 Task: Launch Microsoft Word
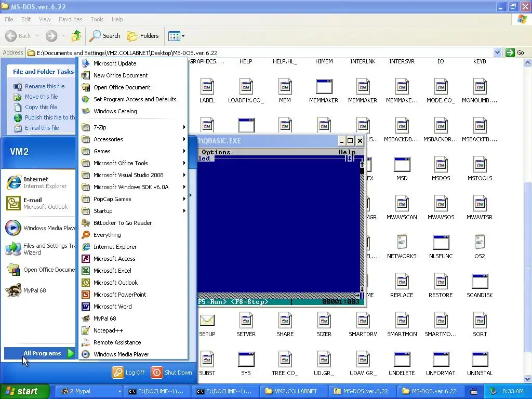pyautogui.click(x=133, y=307)
